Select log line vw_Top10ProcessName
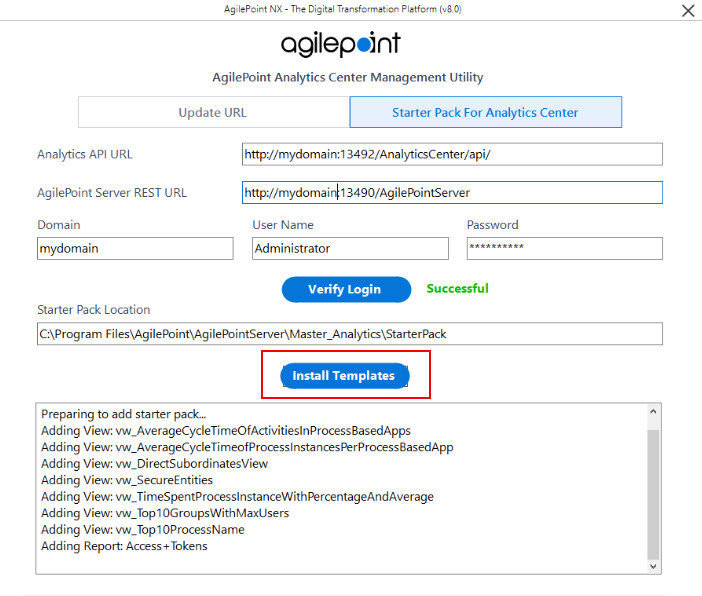Image resolution: width=702 pixels, height=596 pixels. [143, 530]
